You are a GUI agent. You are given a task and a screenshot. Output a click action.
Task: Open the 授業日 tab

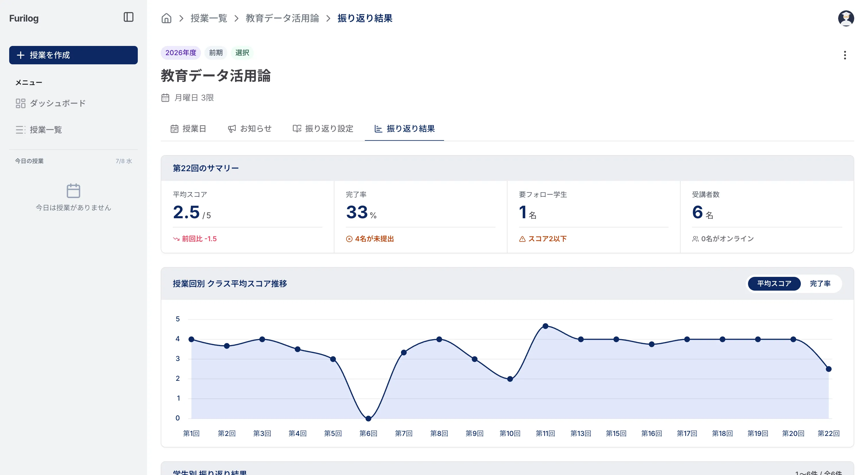188,129
